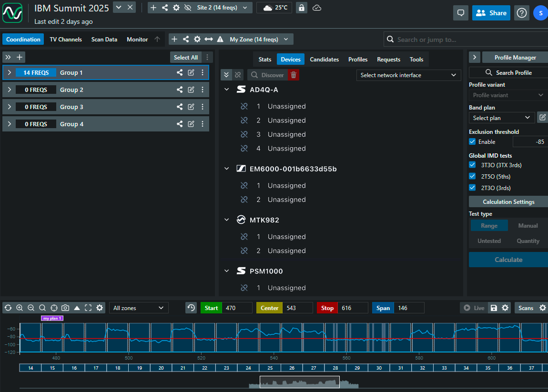Viewport: 548px width, 392px height.
Task: Click the Search or jump to field
Action: 466,40
